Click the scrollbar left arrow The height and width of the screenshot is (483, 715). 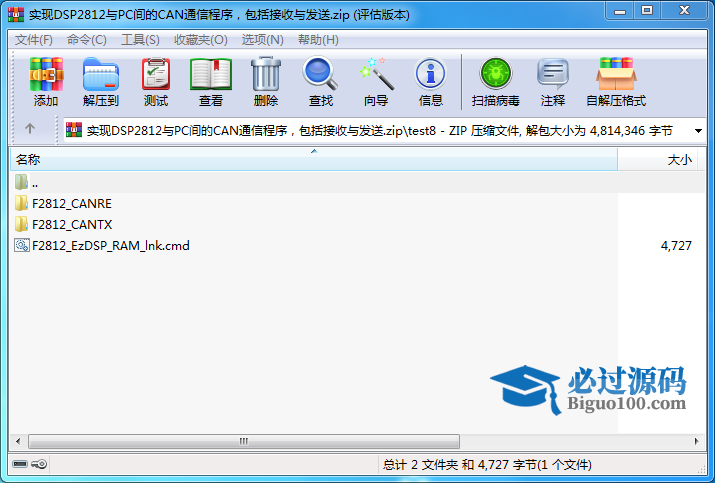[x=18, y=441]
